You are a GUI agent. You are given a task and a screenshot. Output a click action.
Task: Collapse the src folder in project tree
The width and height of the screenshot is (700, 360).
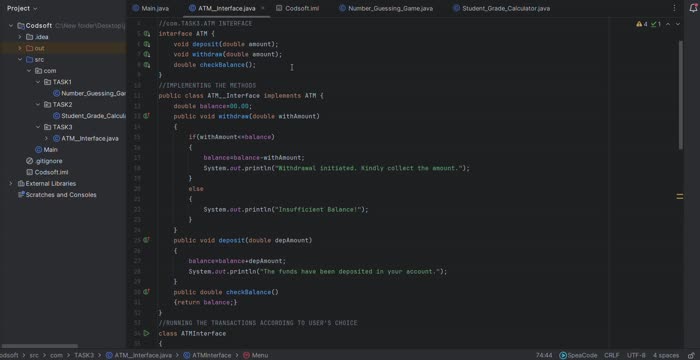point(20,59)
